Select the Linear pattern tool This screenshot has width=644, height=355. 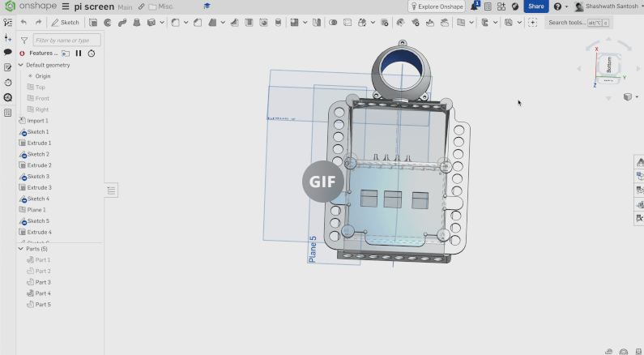pos(294,23)
